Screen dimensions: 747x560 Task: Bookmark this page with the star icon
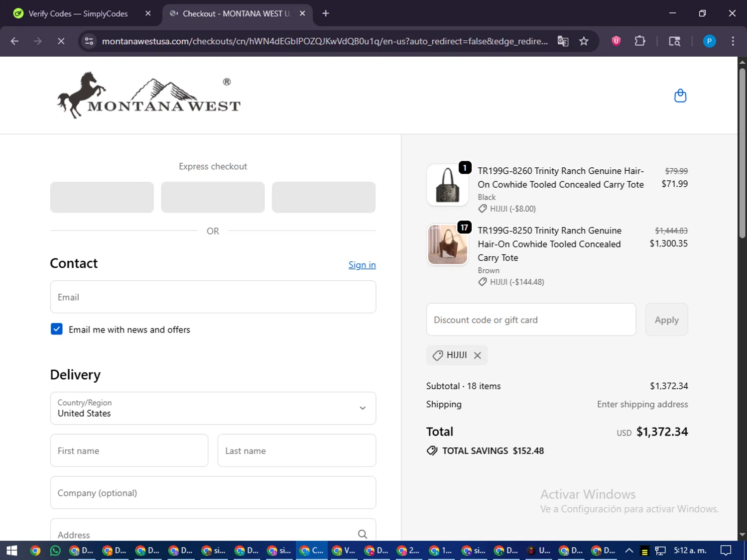click(x=584, y=41)
